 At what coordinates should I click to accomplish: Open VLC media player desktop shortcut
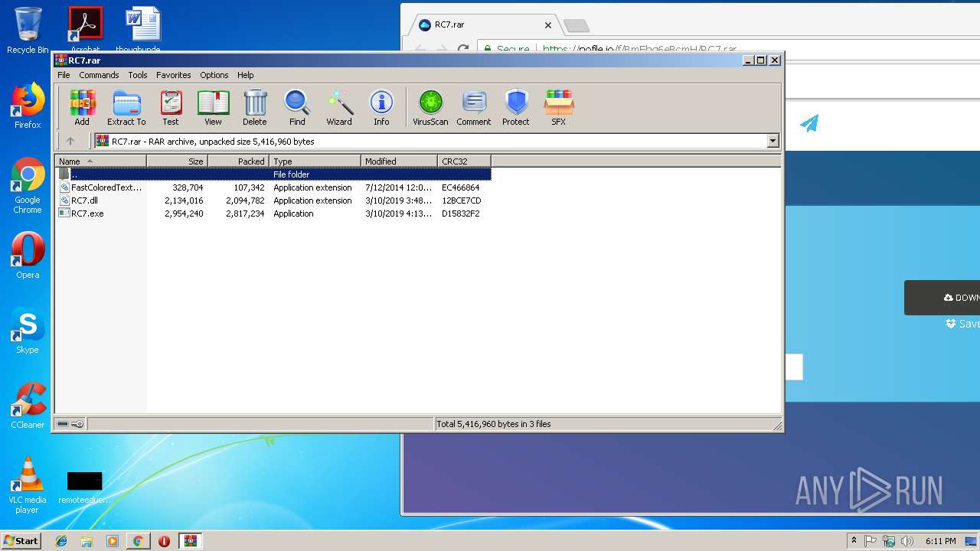pos(28,485)
